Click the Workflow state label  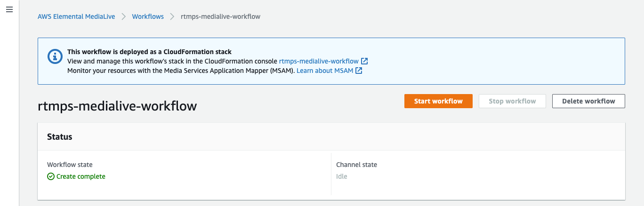70,165
